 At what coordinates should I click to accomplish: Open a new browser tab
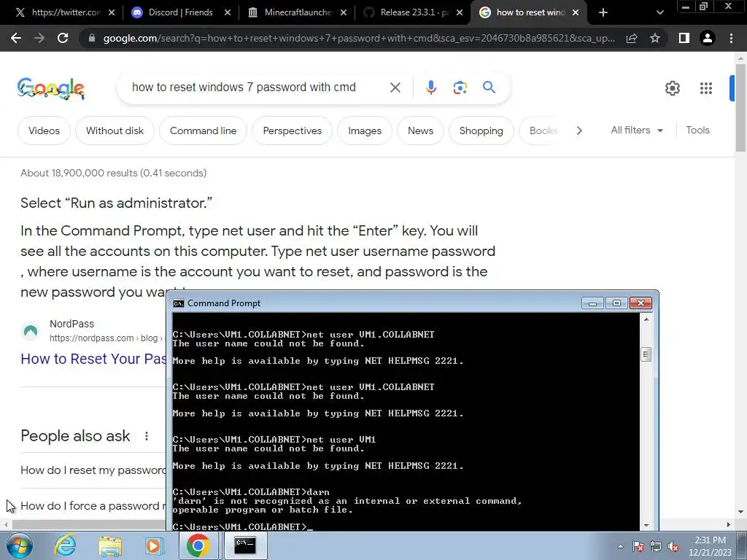coord(603,12)
